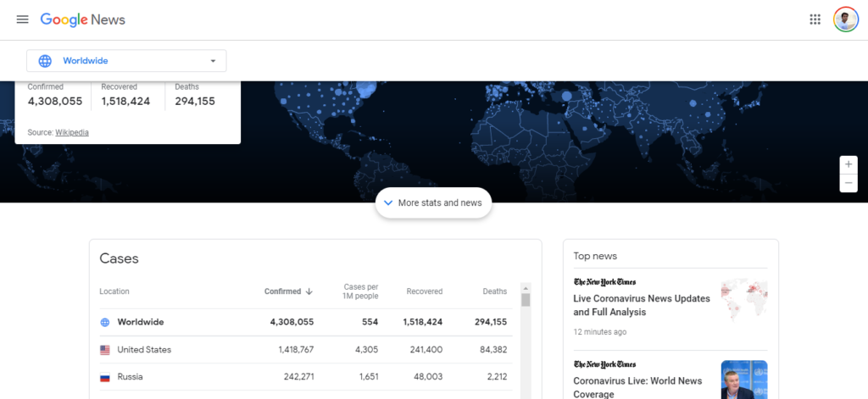The height and width of the screenshot is (399, 868).
Task: Zoom out the map with minus button
Action: [x=849, y=183]
